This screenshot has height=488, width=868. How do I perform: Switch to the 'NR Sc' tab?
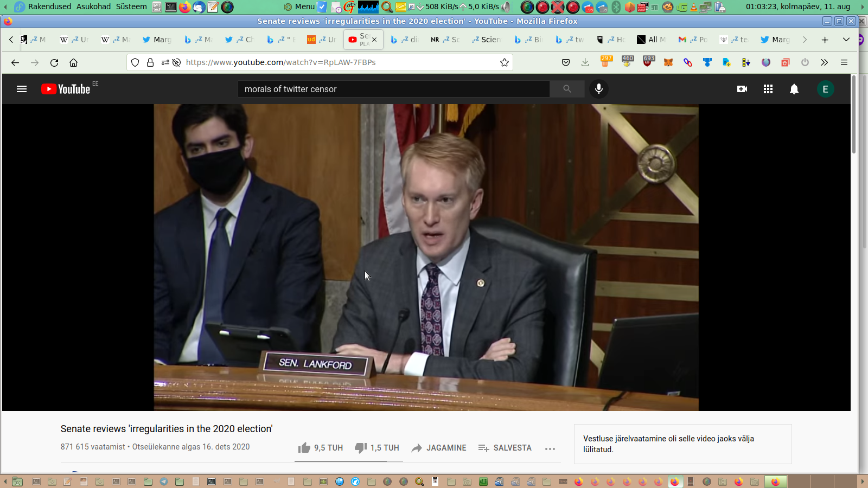[x=445, y=40]
